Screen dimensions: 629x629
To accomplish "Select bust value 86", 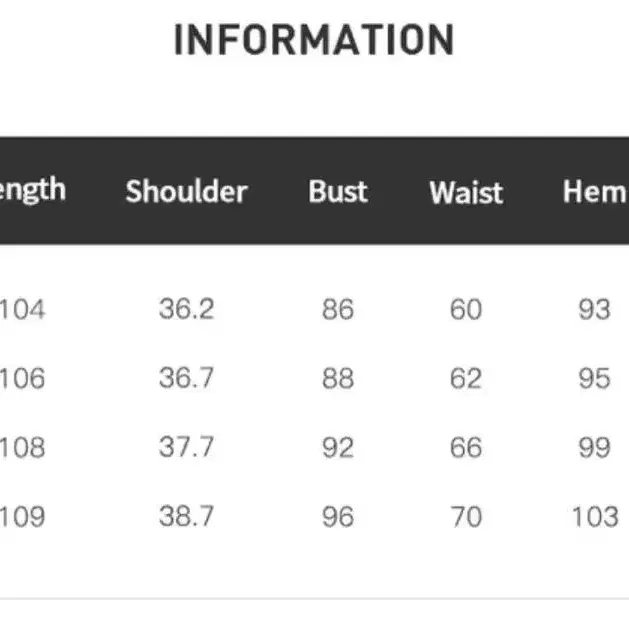I will (338, 309).
